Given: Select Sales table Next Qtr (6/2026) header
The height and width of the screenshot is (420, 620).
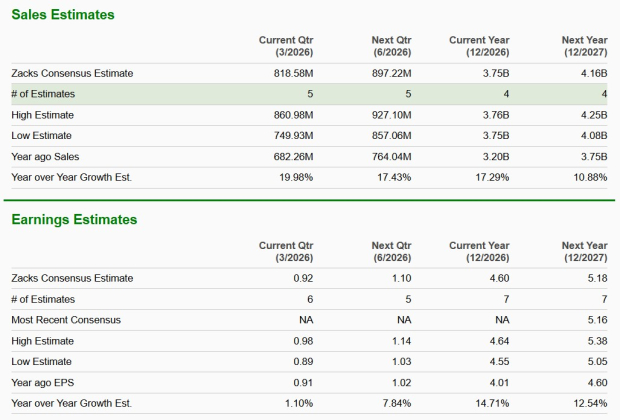Looking at the screenshot, I should (391, 46).
